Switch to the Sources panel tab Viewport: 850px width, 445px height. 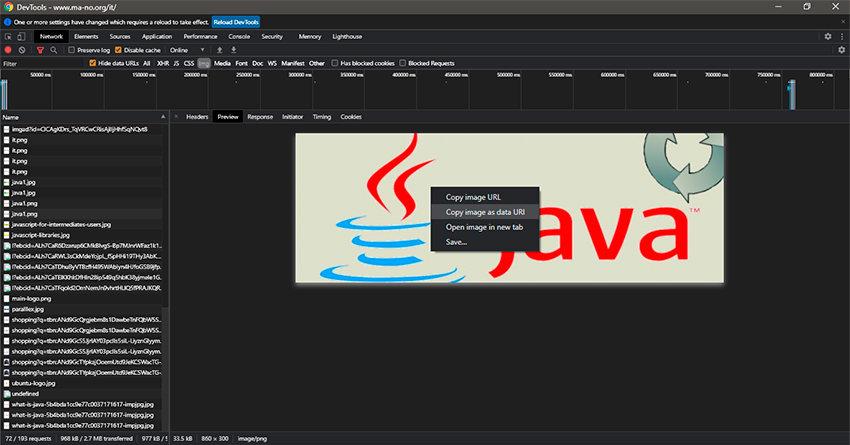pyautogui.click(x=120, y=37)
